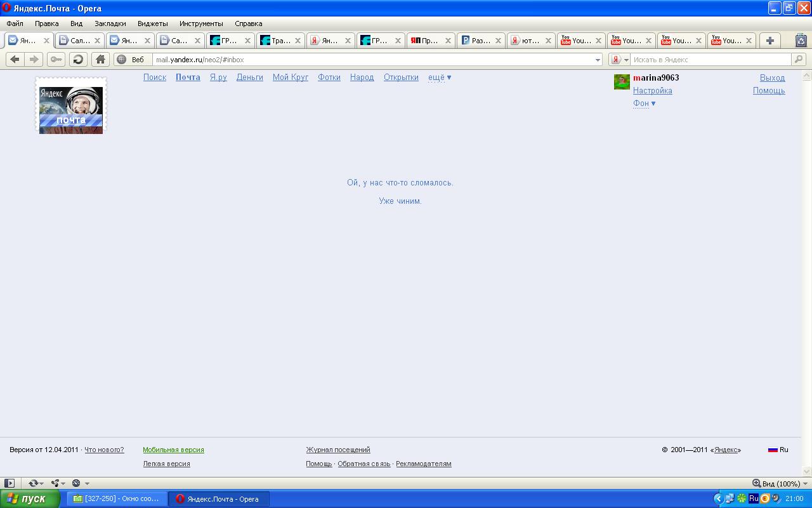Switch the Ru keyboard language indicator
812x508 pixels.
click(x=754, y=498)
